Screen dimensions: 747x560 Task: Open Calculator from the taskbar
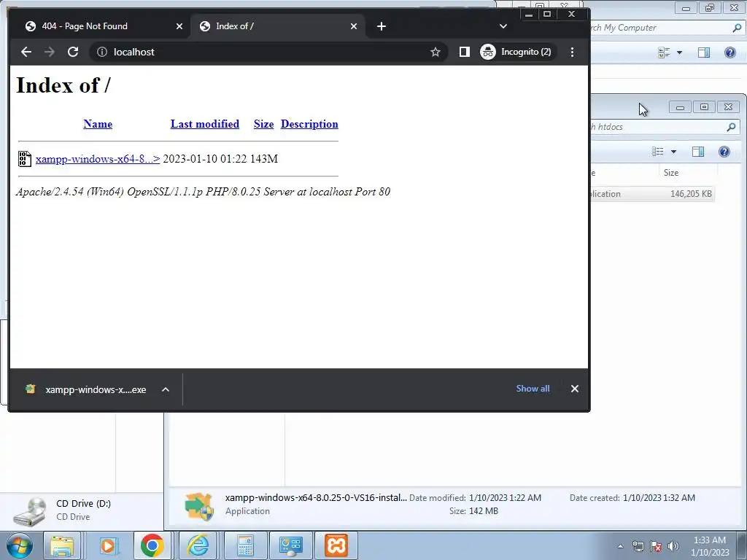(x=245, y=545)
